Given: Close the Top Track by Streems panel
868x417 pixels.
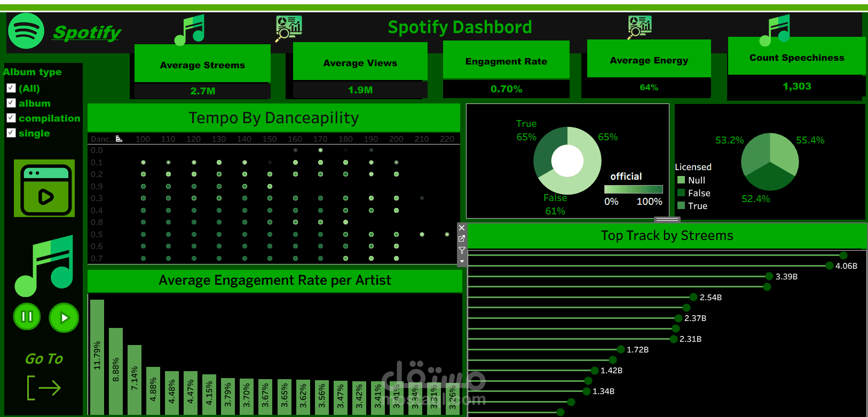Looking at the screenshot, I should coord(462,228).
